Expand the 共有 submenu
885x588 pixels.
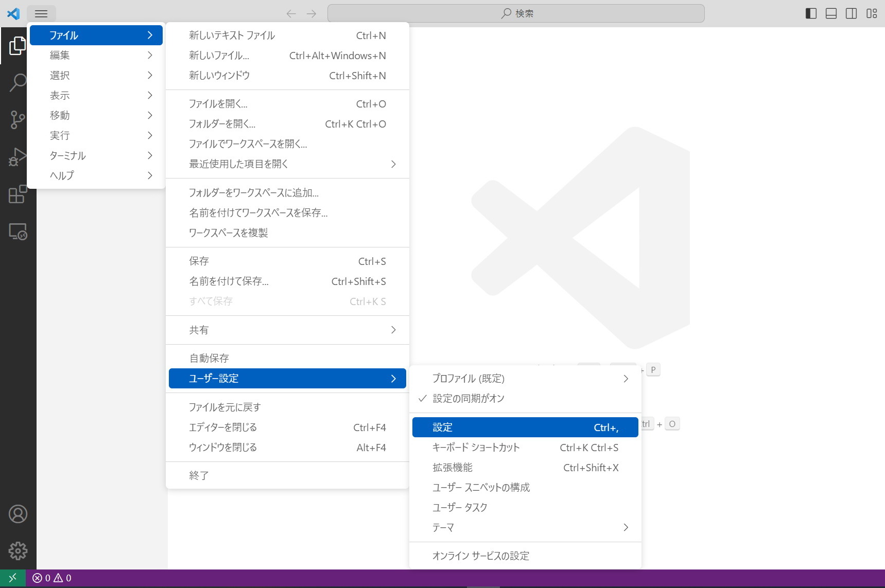point(287,330)
